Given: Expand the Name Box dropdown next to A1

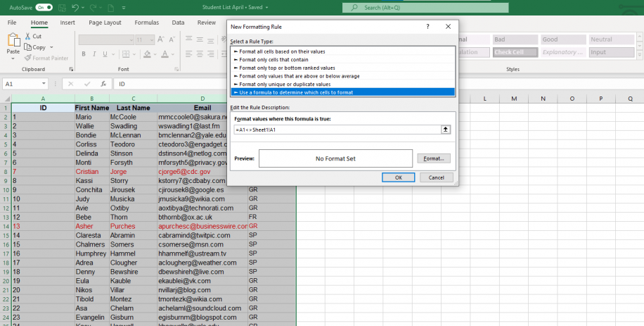Looking at the screenshot, I should [44, 84].
